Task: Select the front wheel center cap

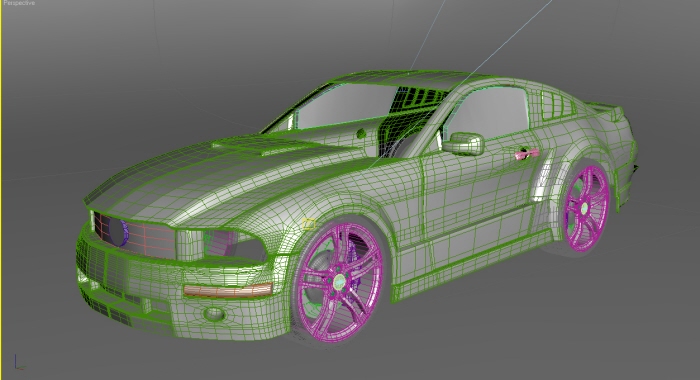Action: click(x=340, y=281)
